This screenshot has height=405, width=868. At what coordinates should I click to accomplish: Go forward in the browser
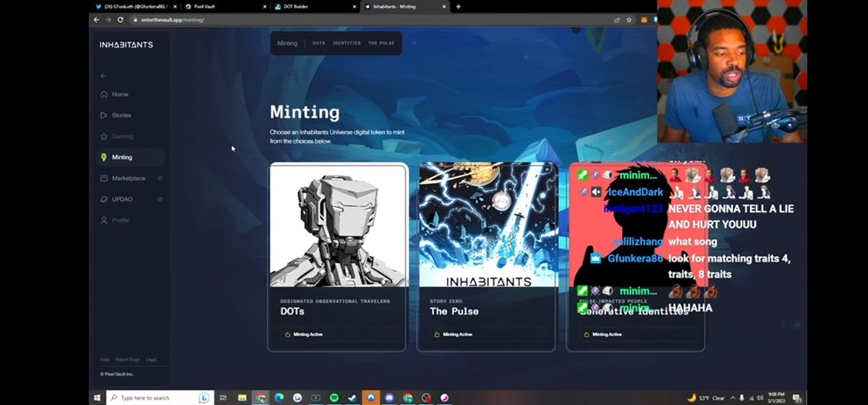coord(109,20)
